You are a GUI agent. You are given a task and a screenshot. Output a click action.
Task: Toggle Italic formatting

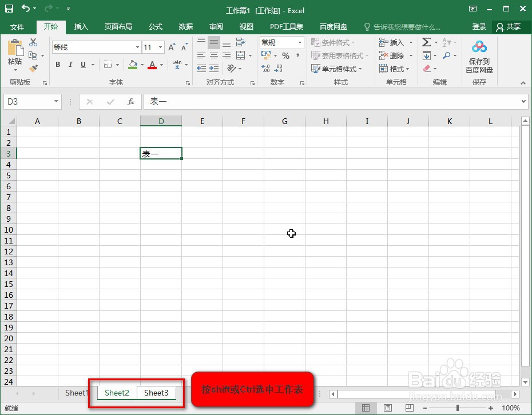pyautogui.click(x=70, y=65)
